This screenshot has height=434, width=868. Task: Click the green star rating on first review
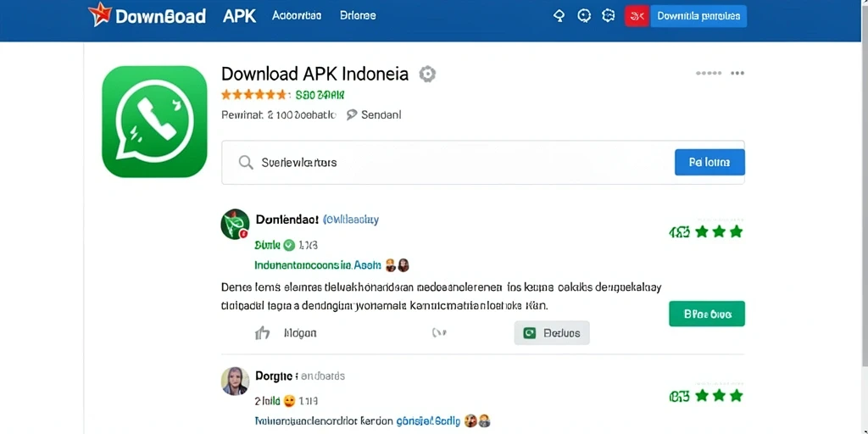(719, 232)
